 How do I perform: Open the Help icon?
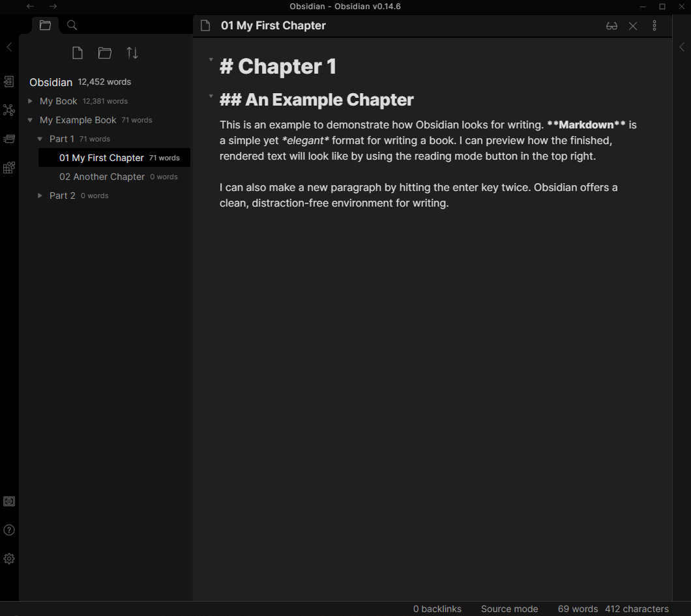click(x=9, y=530)
